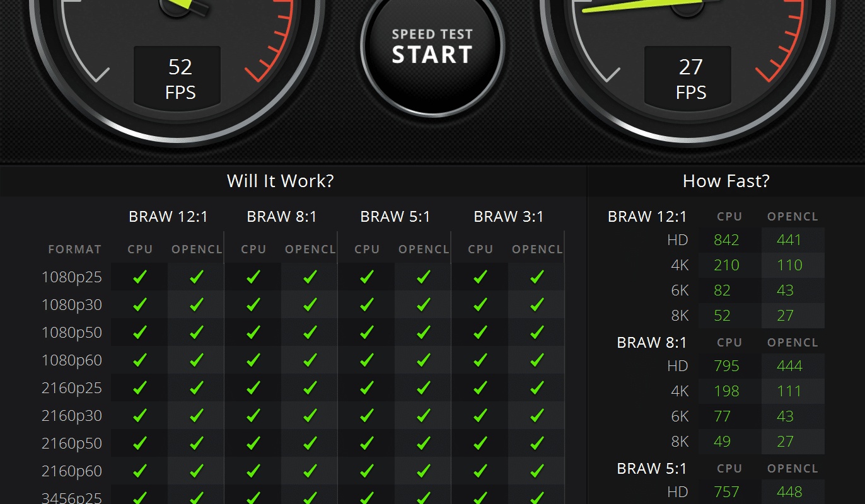This screenshot has width=865, height=504.
Task: Click the BRAW 5:1 HD CPU value 757
Action: [726, 492]
